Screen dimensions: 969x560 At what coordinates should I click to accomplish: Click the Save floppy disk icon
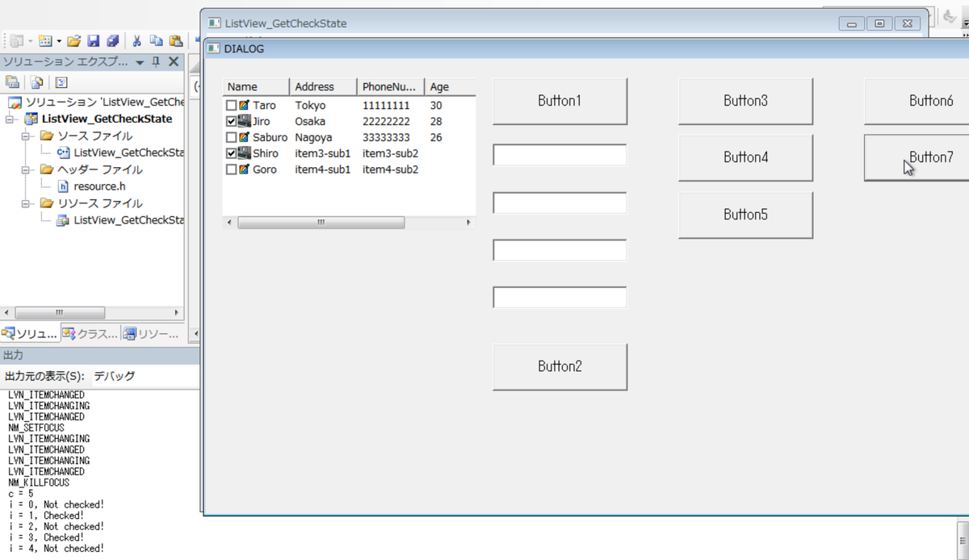click(x=93, y=40)
